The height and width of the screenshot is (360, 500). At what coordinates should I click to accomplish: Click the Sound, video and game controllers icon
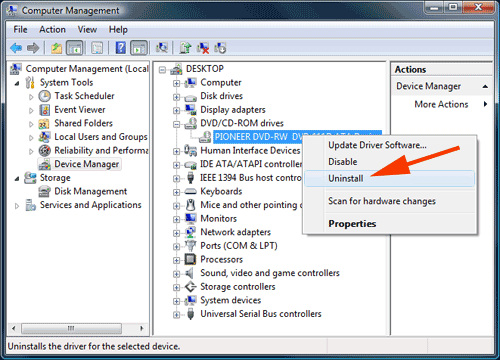[x=189, y=273]
